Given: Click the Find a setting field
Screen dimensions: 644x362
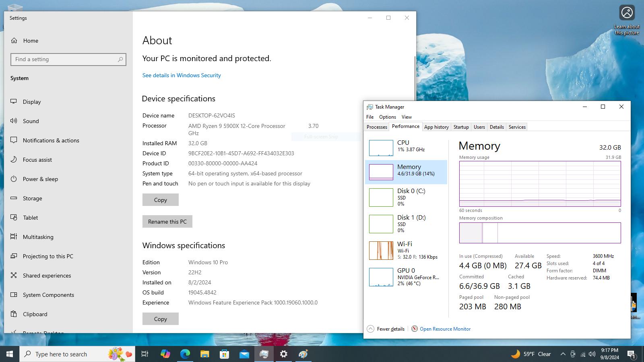Looking at the screenshot, I should coord(68,60).
